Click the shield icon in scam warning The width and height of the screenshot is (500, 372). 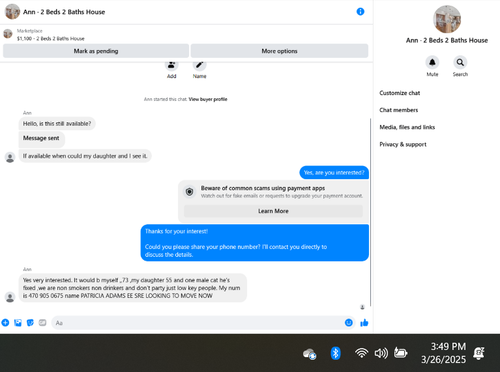coord(189,192)
